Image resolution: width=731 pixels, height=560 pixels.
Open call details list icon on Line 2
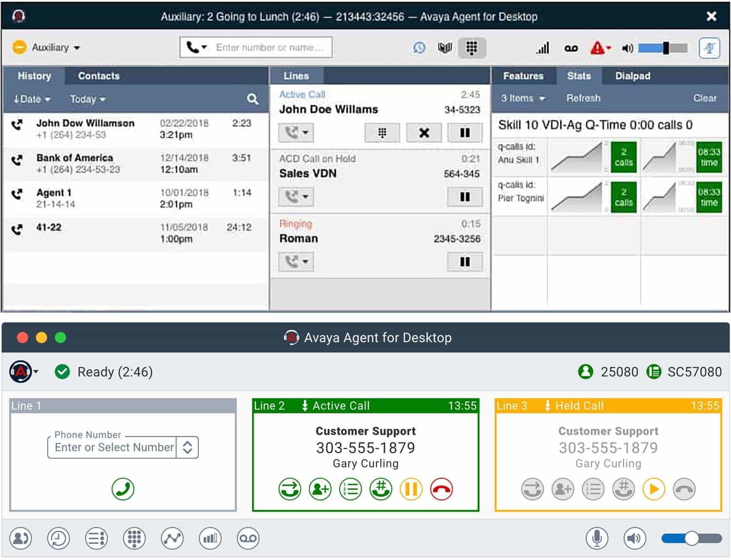click(x=350, y=489)
